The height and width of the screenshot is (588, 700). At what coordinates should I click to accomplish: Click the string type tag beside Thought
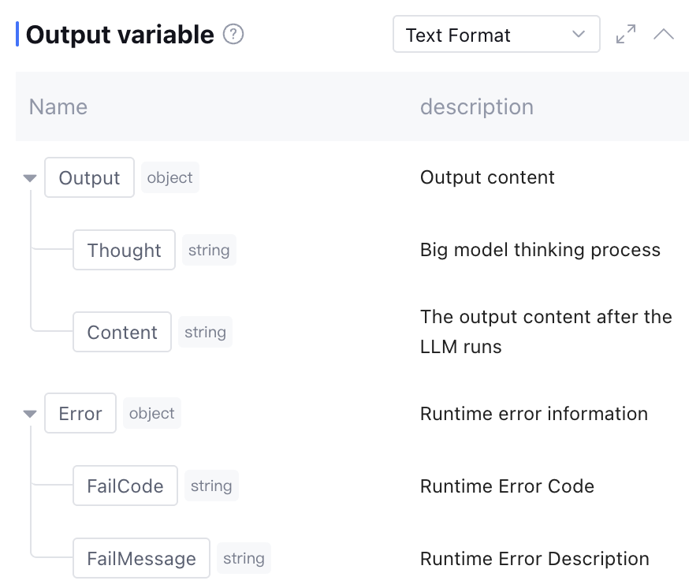[209, 251]
